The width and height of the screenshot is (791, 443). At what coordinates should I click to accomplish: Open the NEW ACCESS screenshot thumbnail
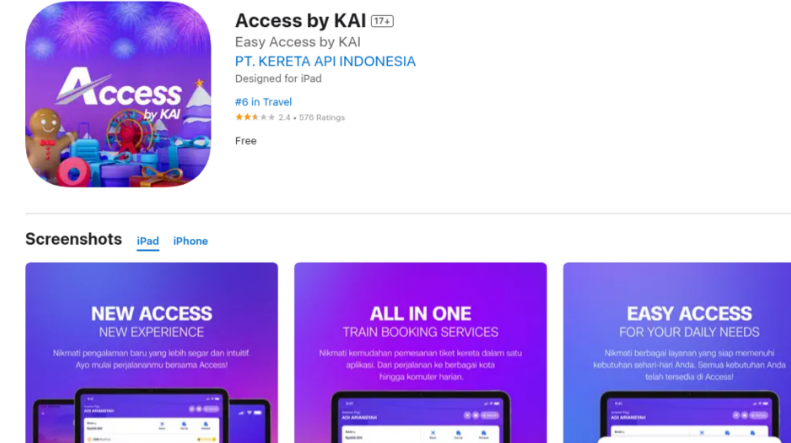click(x=151, y=353)
